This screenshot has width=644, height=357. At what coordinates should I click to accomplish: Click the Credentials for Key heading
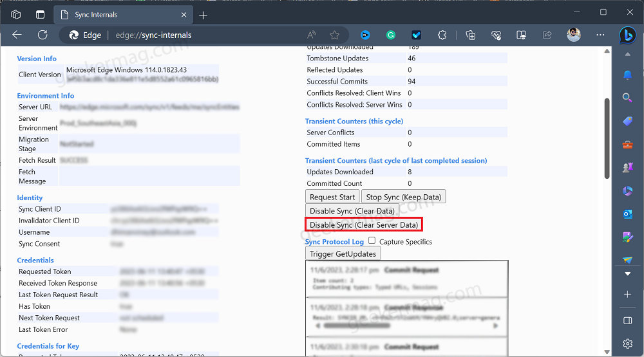(48, 346)
